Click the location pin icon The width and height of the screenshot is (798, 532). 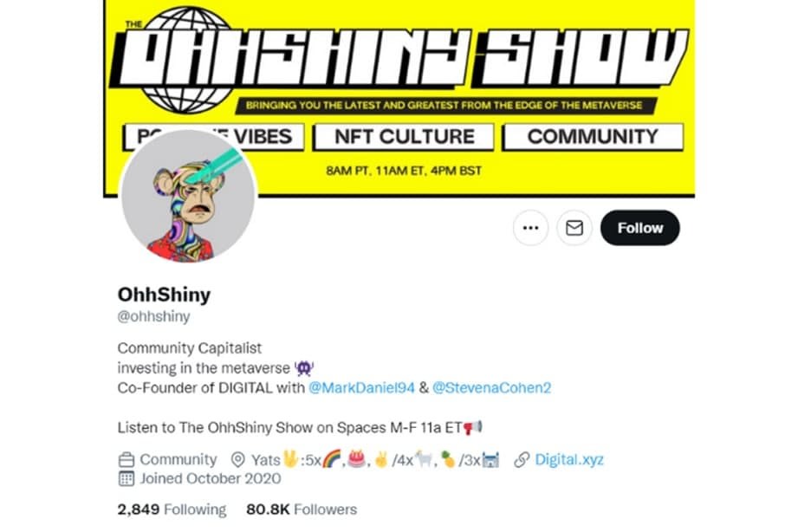pyautogui.click(x=237, y=460)
